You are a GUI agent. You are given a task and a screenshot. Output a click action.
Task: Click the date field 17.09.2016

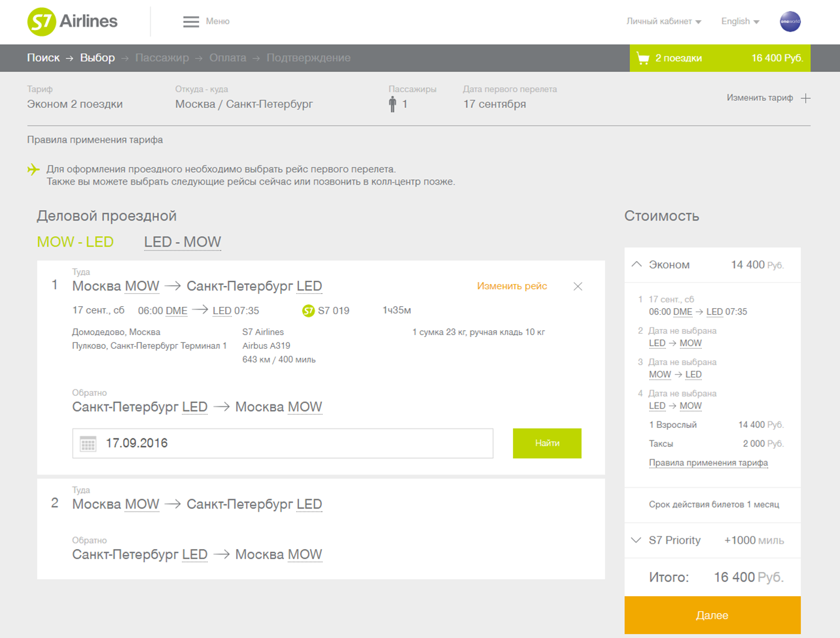point(283,444)
